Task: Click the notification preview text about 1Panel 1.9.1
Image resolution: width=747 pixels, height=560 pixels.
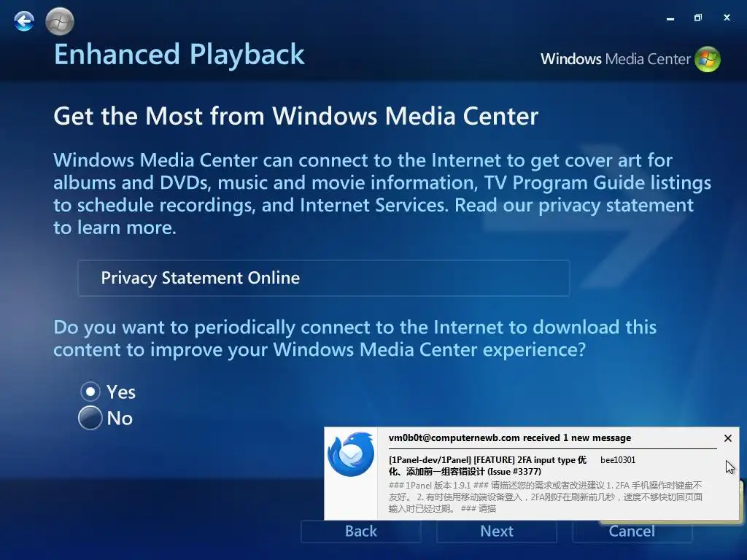Action: 546,497
